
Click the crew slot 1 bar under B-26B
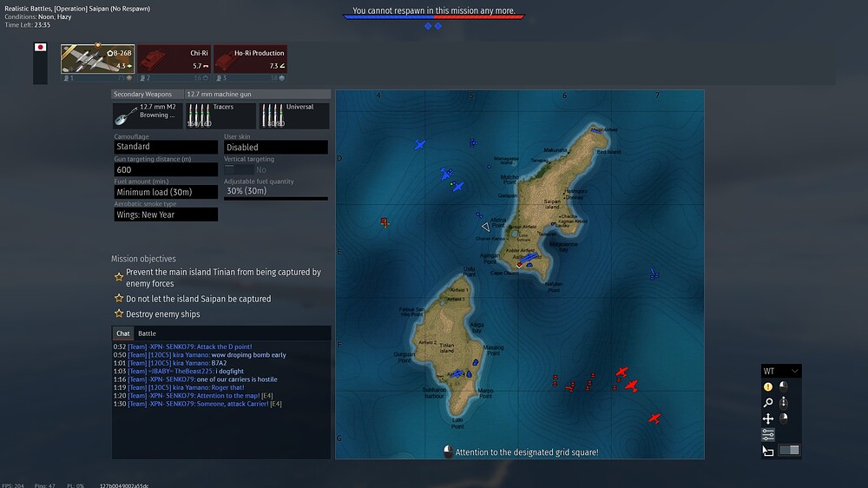click(97, 78)
